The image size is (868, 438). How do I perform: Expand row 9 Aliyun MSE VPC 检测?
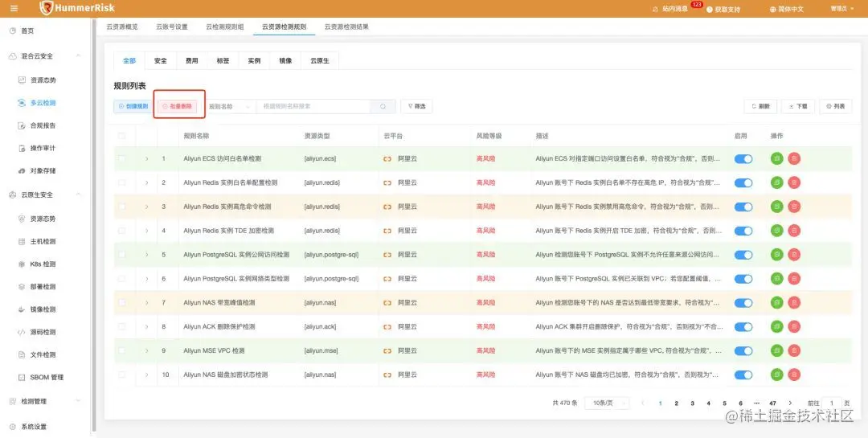tap(147, 350)
